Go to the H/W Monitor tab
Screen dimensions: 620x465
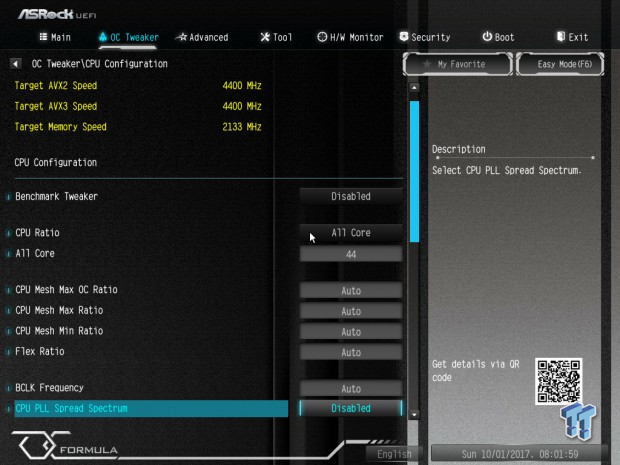coord(350,37)
